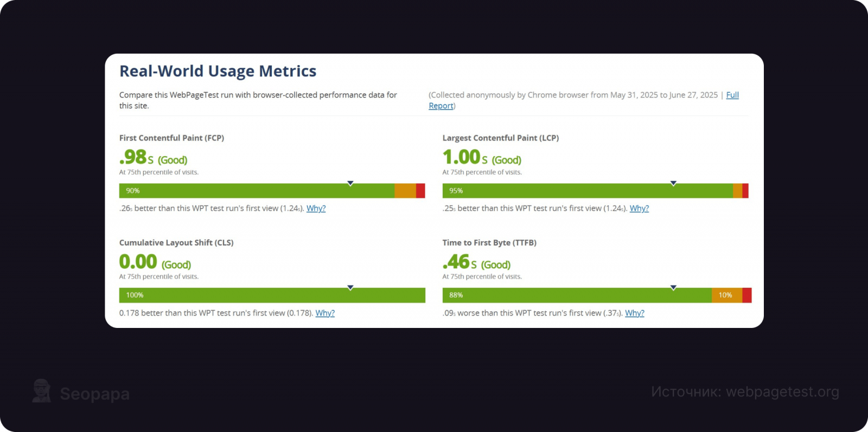Click the orange 10% segment of TTFB bar
The width and height of the screenshot is (868, 432).
coord(726,295)
